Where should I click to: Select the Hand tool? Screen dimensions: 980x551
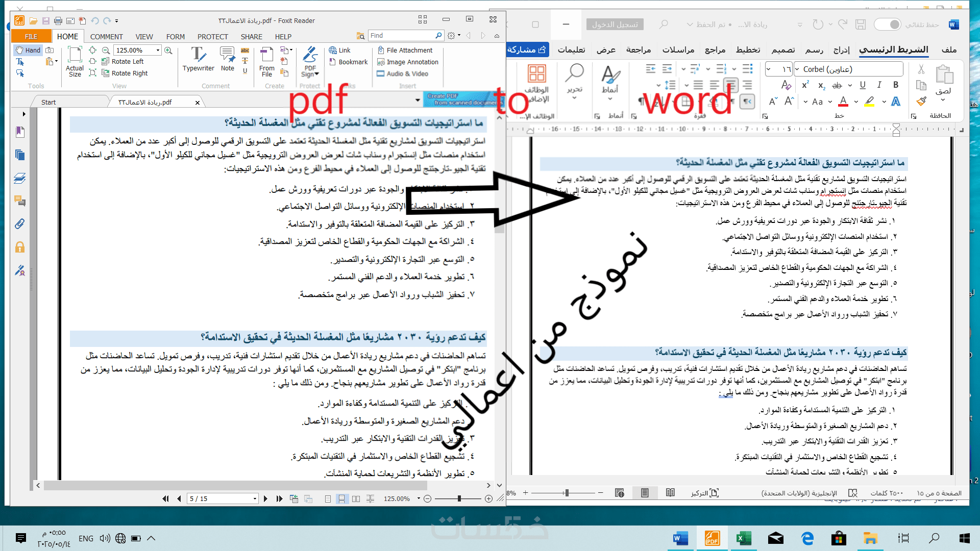coord(28,50)
